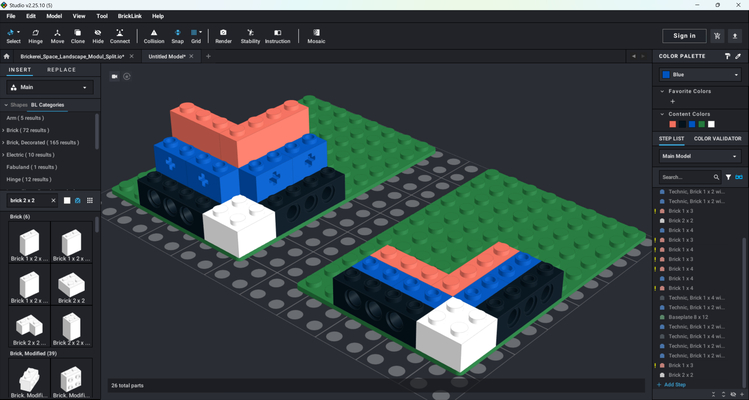
Task: Click the step list filter funnel icon
Action: [x=728, y=177]
